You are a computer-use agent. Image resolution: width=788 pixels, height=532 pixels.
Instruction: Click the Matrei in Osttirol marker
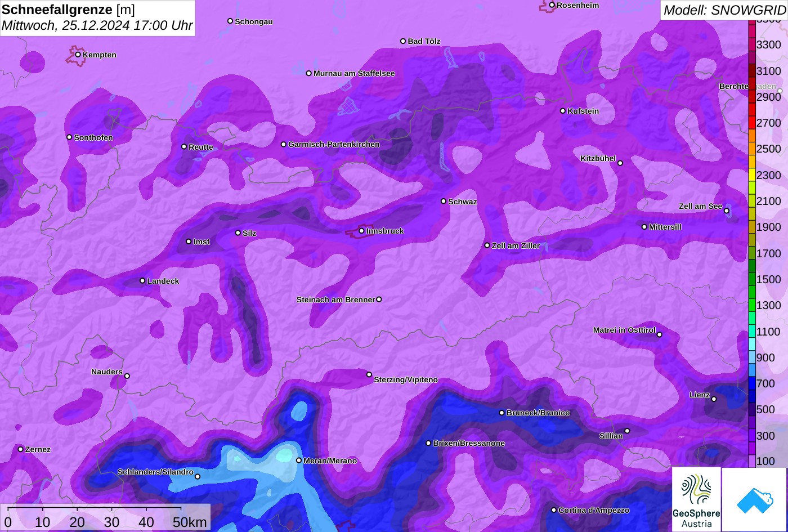point(660,335)
